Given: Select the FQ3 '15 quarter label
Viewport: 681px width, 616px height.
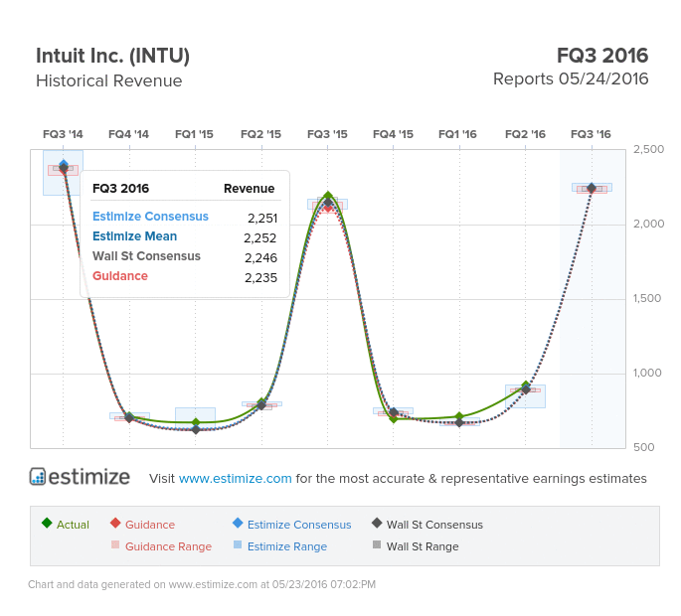Looking at the screenshot, I should [327, 134].
